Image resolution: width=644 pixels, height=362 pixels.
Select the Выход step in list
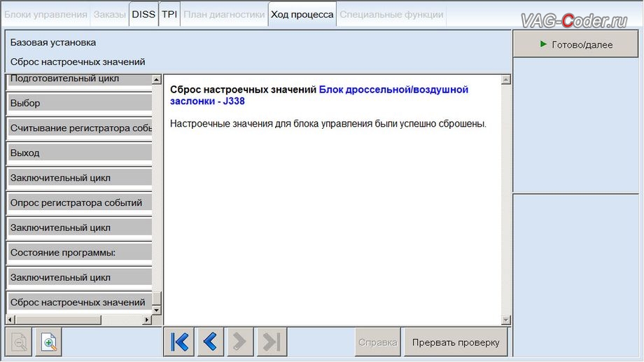pos(80,153)
